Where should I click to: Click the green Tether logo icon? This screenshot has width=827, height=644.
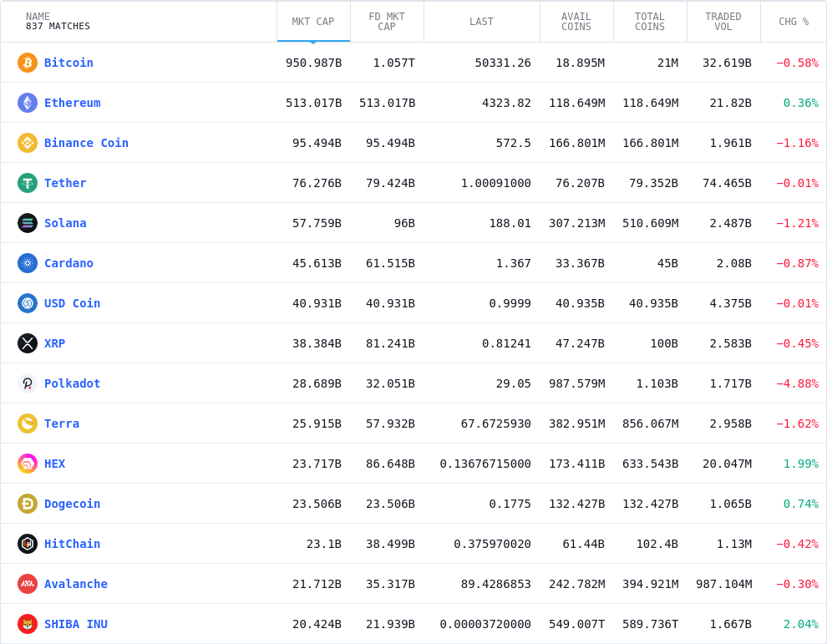pos(28,183)
